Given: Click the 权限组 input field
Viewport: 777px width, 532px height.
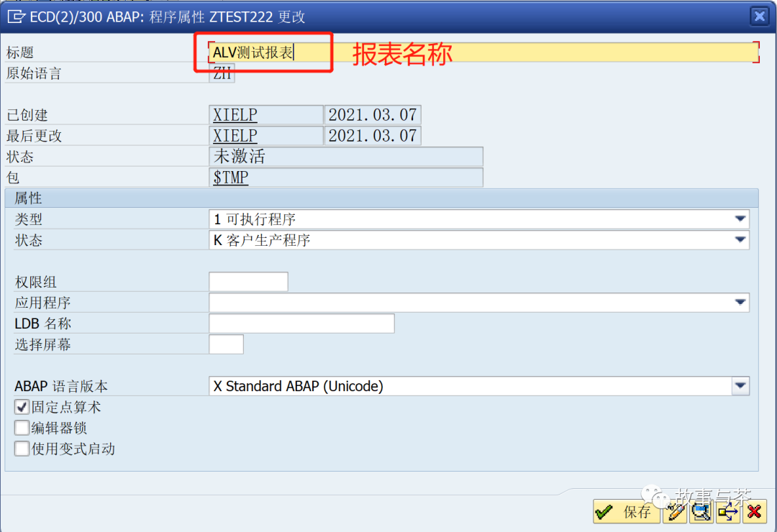Looking at the screenshot, I should [248, 281].
